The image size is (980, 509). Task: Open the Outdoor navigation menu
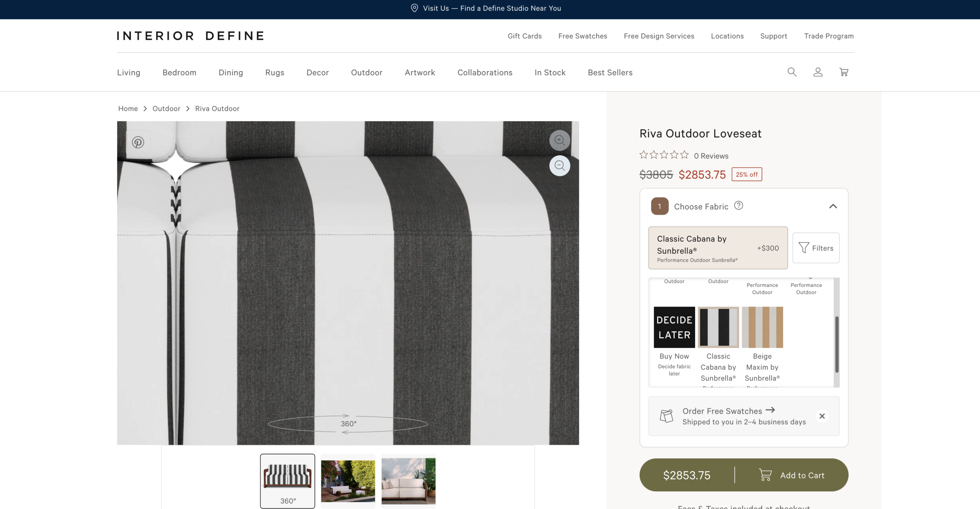[366, 73]
